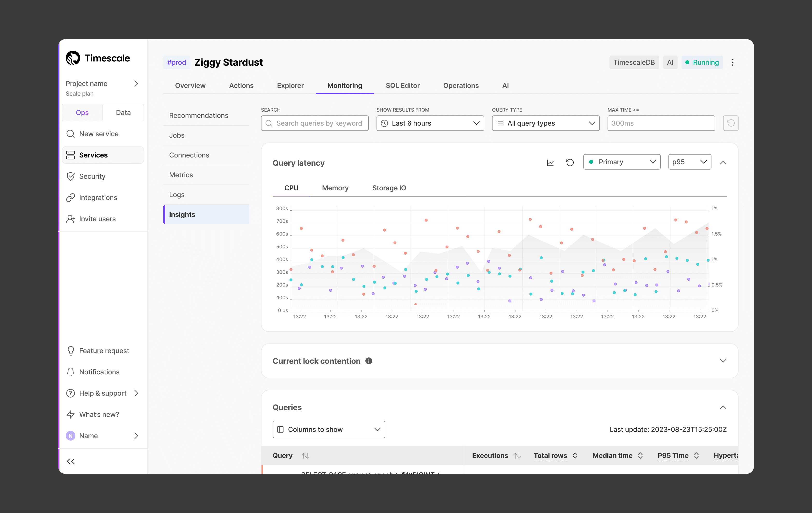Sort by Total rows column
This screenshot has height=513, width=812.
(575, 456)
